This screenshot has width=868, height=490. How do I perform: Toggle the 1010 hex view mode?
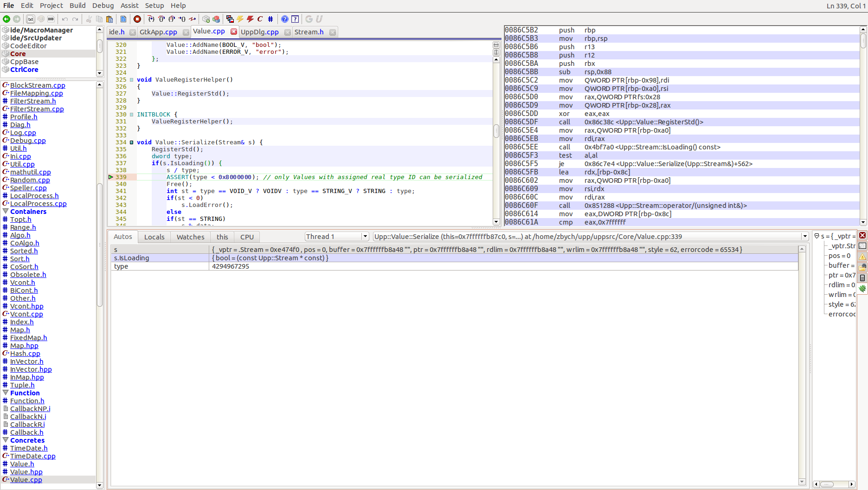pyautogui.click(x=51, y=19)
